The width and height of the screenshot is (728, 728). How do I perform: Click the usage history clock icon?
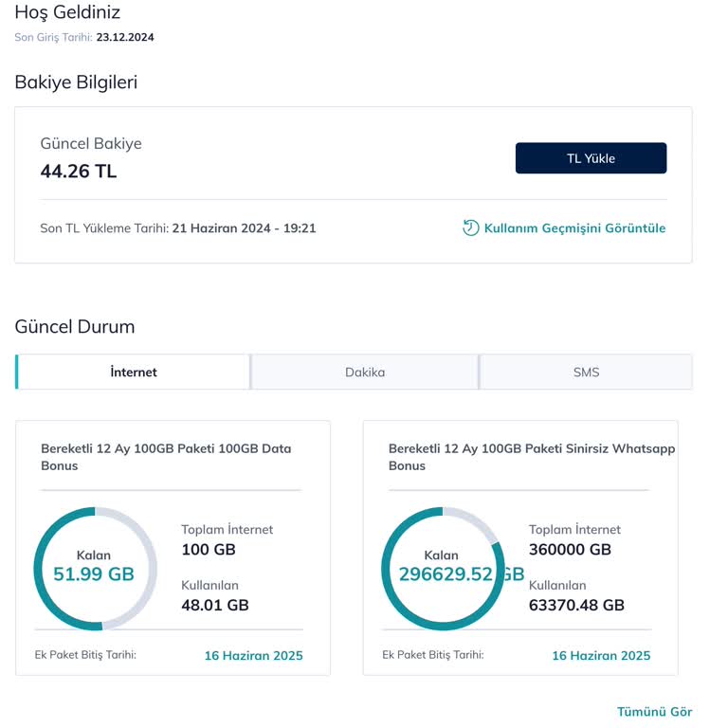tap(470, 227)
